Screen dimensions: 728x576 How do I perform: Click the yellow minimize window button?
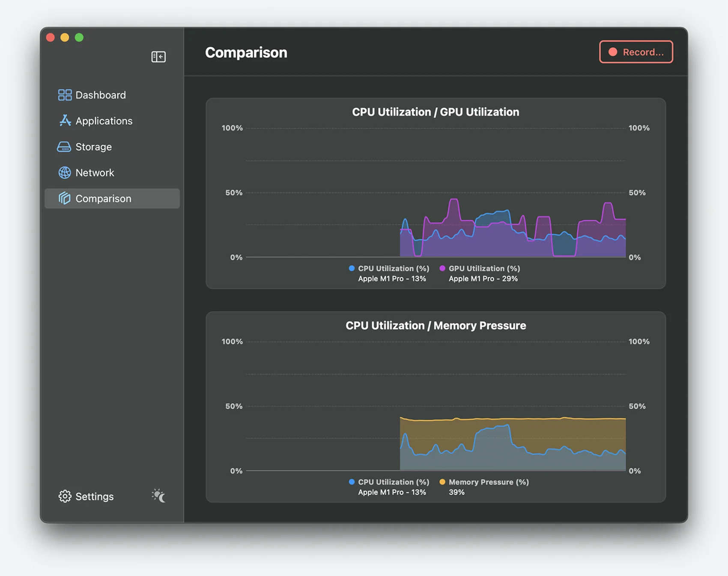[65, 38]
